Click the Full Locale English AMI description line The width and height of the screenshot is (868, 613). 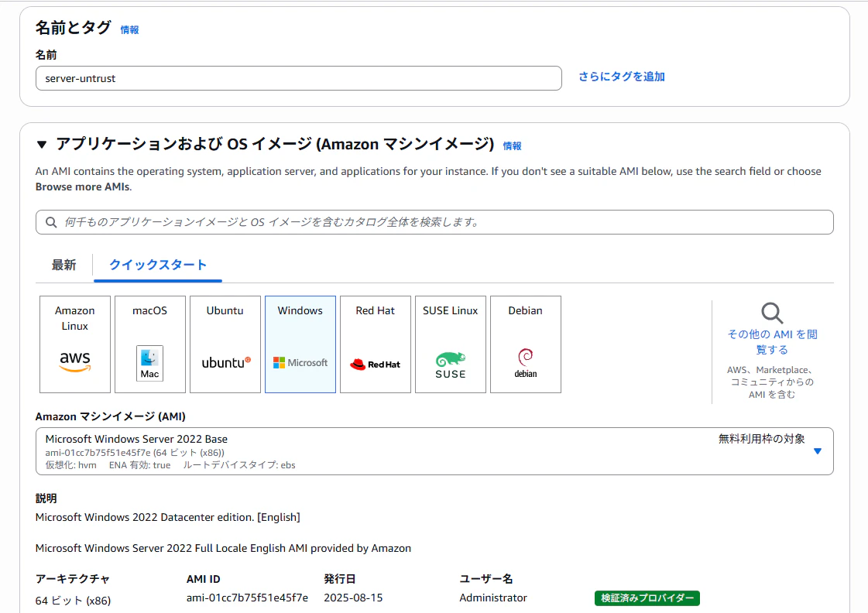(x=223, y=548)
